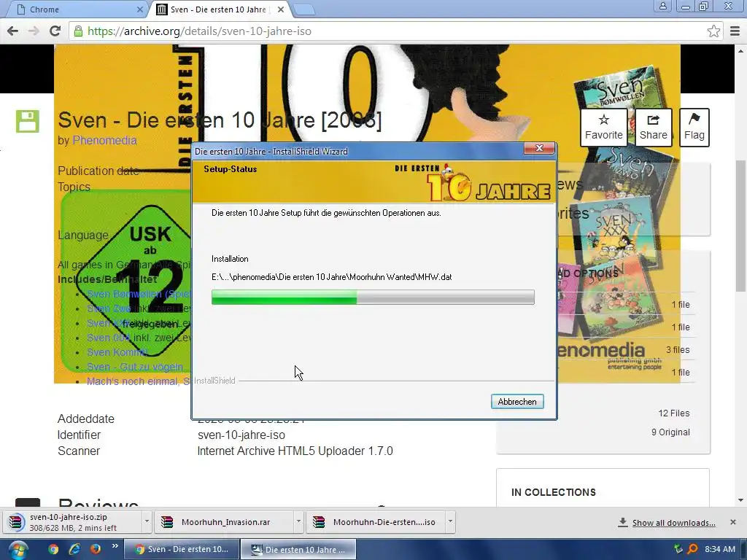Click Show all downloads link
Screen dimensions: 747x560
[x=673, y=523]
